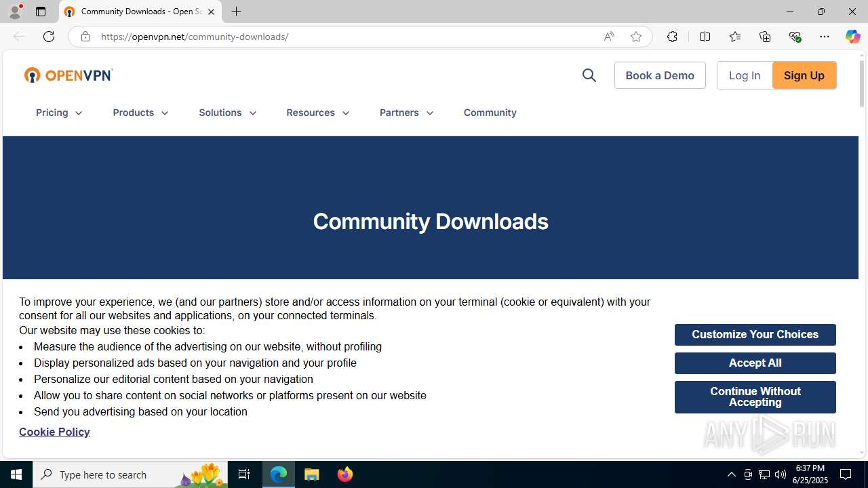Open Edge Settings and more menu

[825, 37]
